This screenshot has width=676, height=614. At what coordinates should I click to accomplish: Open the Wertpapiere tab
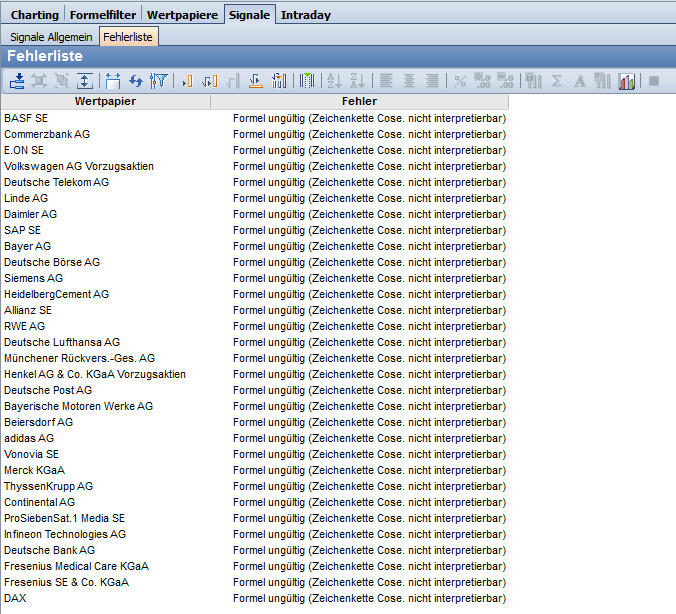tap(181, 15)
